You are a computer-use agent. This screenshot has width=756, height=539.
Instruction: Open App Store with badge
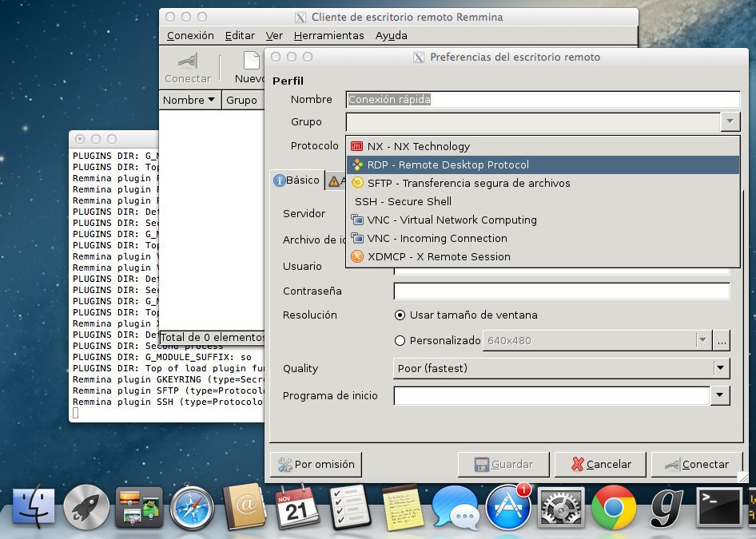(x=508, y=507)
